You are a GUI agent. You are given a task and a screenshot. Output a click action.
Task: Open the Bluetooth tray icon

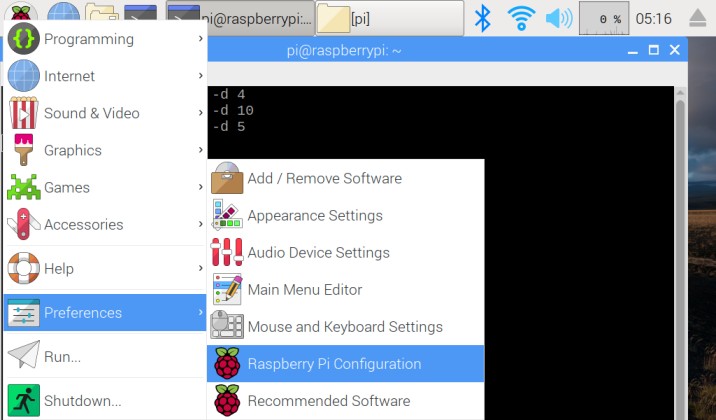point(483,18)
